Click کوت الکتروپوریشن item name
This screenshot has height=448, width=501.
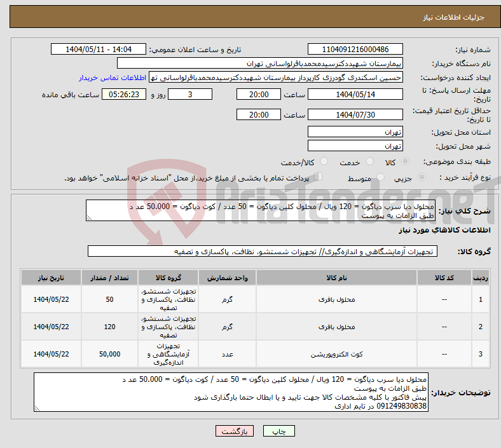pos(336,354)
